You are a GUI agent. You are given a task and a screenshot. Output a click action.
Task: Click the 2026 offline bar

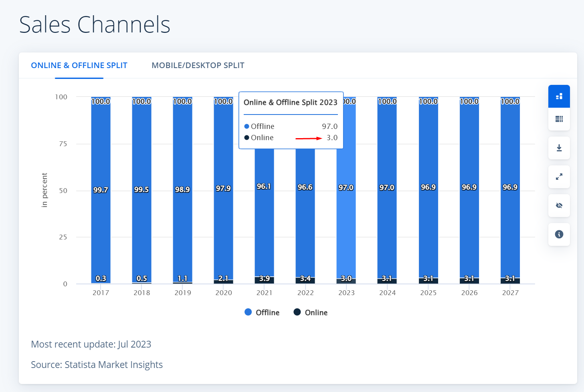pos(469,187)
